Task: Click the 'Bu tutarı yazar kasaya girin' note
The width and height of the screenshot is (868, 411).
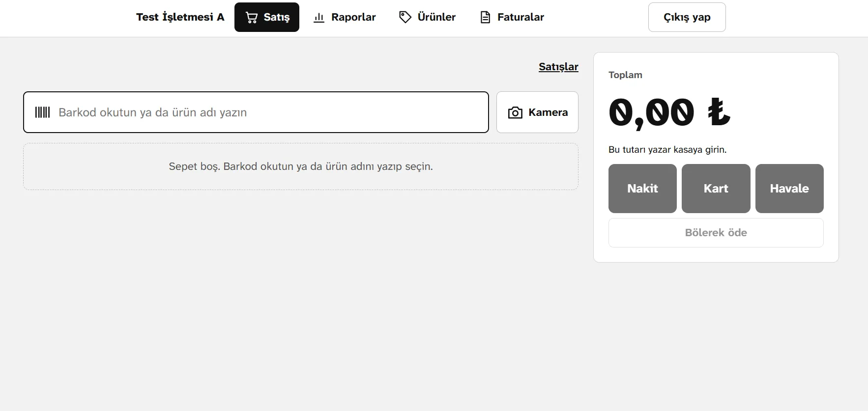Action: pos(667,150)
